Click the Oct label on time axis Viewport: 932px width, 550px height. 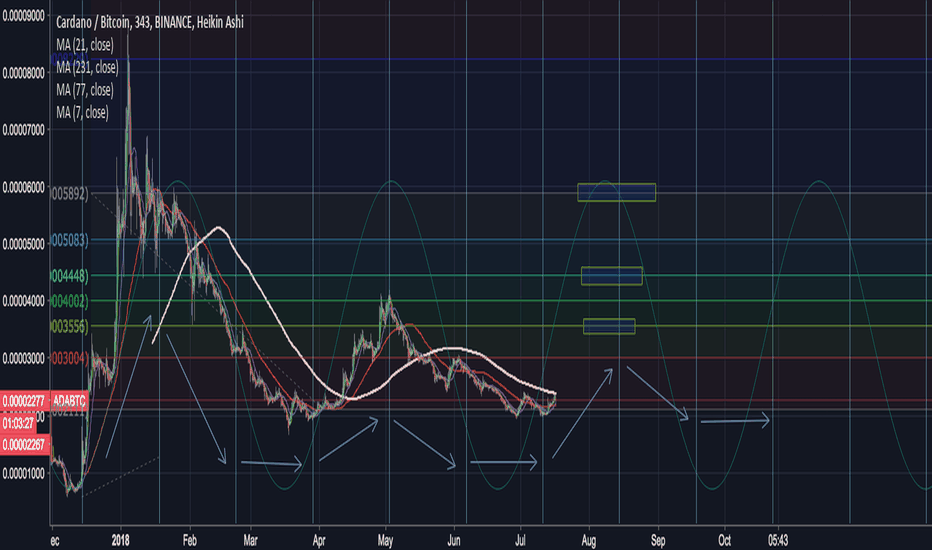pos(724,540)
